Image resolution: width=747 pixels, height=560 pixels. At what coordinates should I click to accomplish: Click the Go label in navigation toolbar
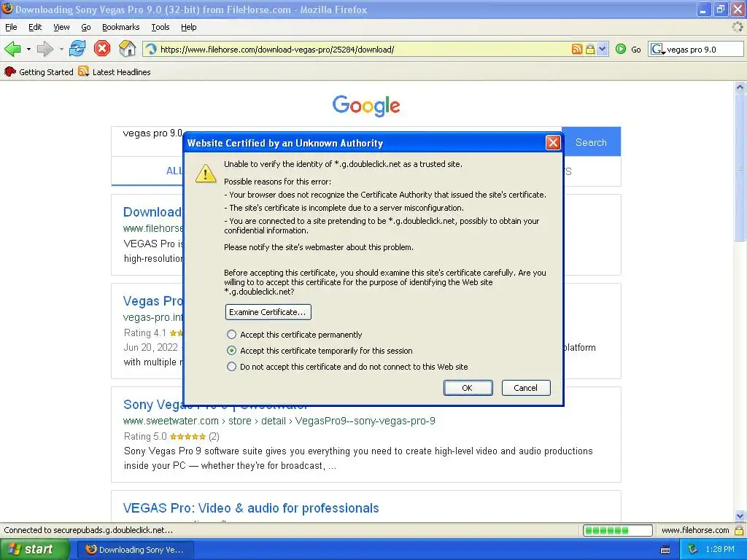click(x=636, y=49)
